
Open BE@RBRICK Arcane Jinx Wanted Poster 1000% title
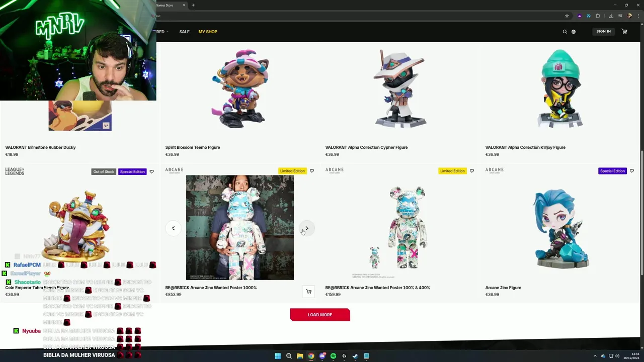coord(211,288)
